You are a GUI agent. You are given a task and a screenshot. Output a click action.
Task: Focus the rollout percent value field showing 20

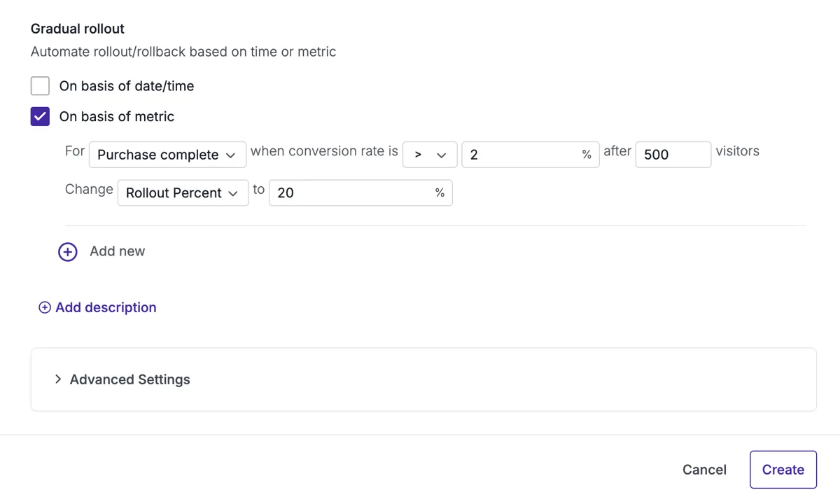point(360,193)
